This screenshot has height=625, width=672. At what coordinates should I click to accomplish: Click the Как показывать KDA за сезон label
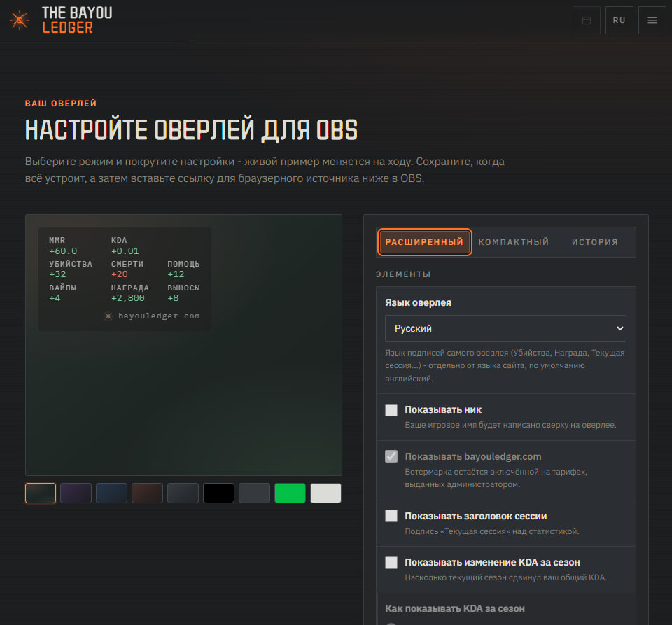click(x=455, y=608)
